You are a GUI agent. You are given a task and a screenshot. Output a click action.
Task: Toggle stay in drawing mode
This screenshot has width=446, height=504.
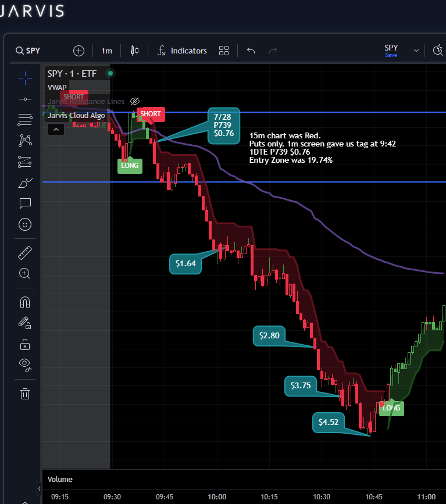[25, 323]
